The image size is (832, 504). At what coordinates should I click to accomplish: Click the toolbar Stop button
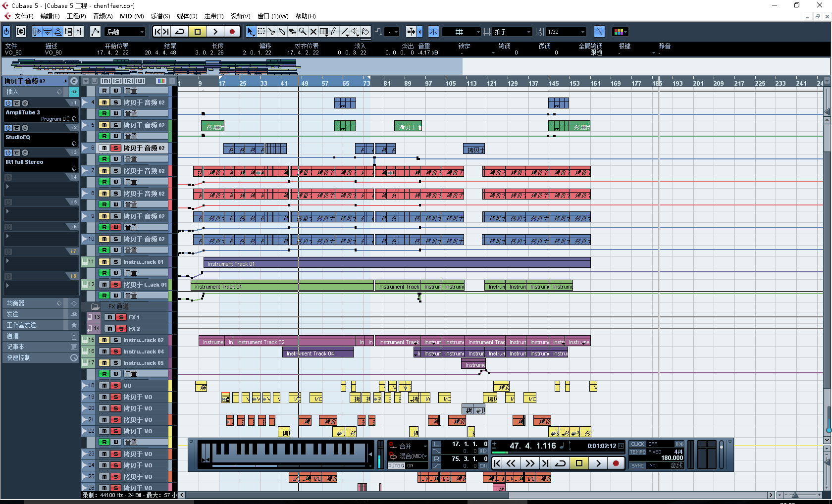pyautogui.click(x=197, y=32)
